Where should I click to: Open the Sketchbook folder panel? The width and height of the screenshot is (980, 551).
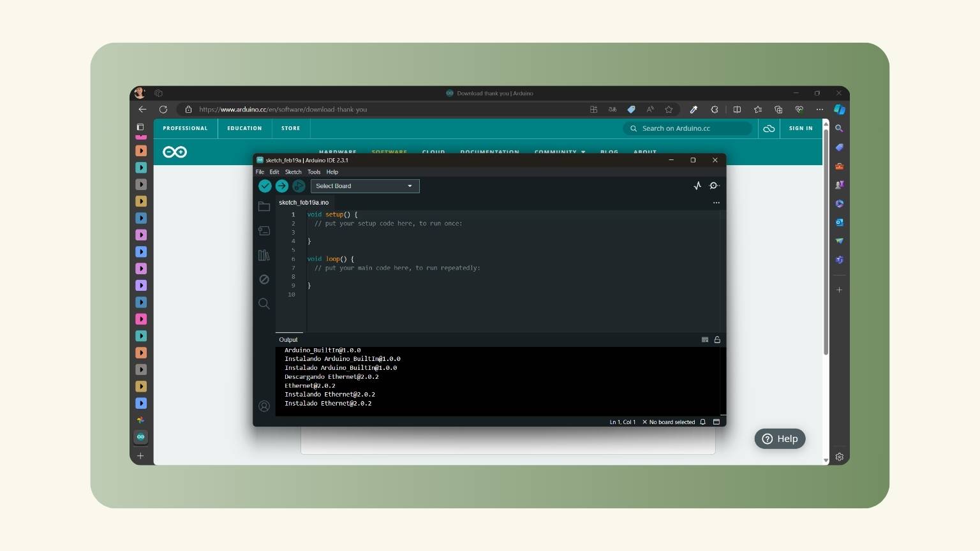[x=264, y=207]
